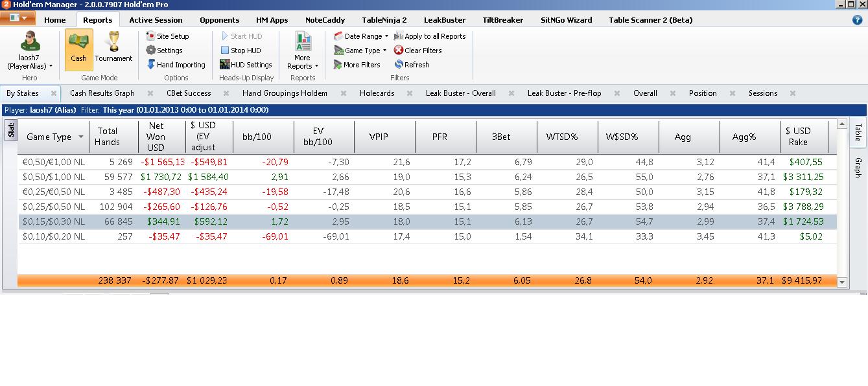Close the Position tab
The image size is (868, 386).
point(733,93)
